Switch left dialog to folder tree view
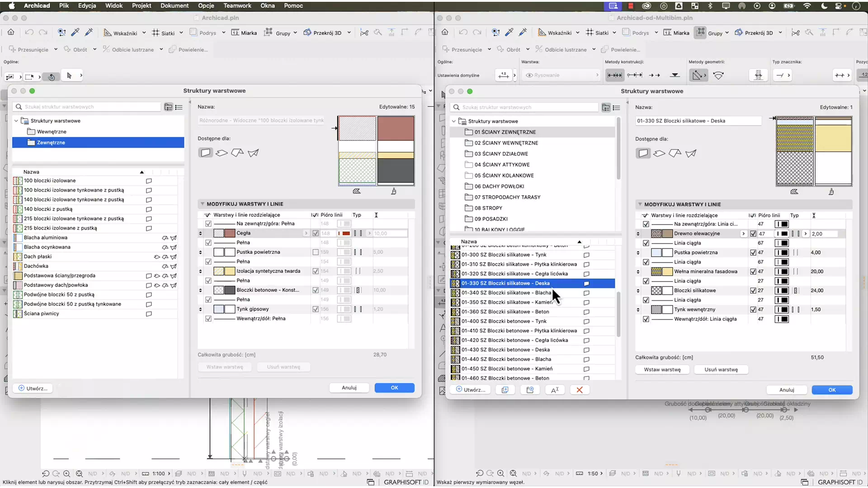Screen dimensions: 868x488 click(x=168, y=107)
